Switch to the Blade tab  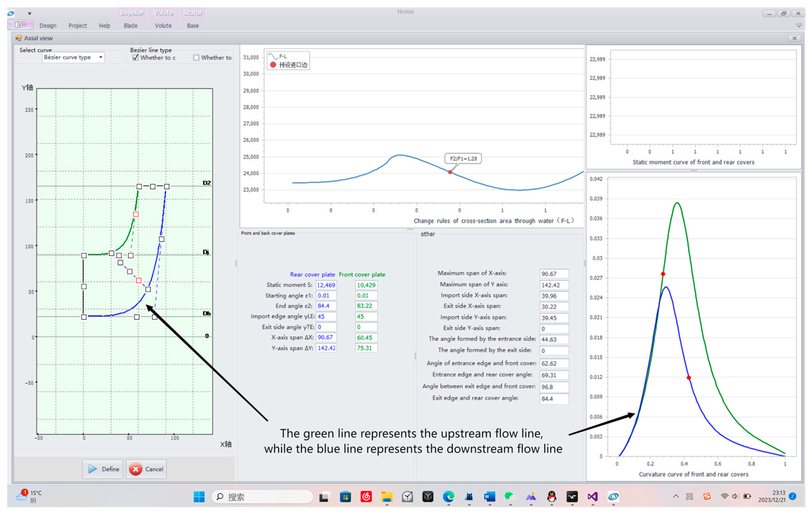click(x=131, y=26)
